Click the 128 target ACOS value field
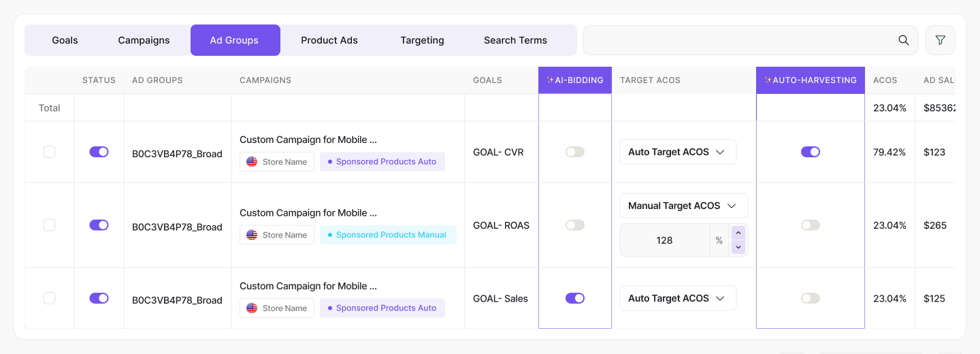Screen dimensions: 980x354 664,240
